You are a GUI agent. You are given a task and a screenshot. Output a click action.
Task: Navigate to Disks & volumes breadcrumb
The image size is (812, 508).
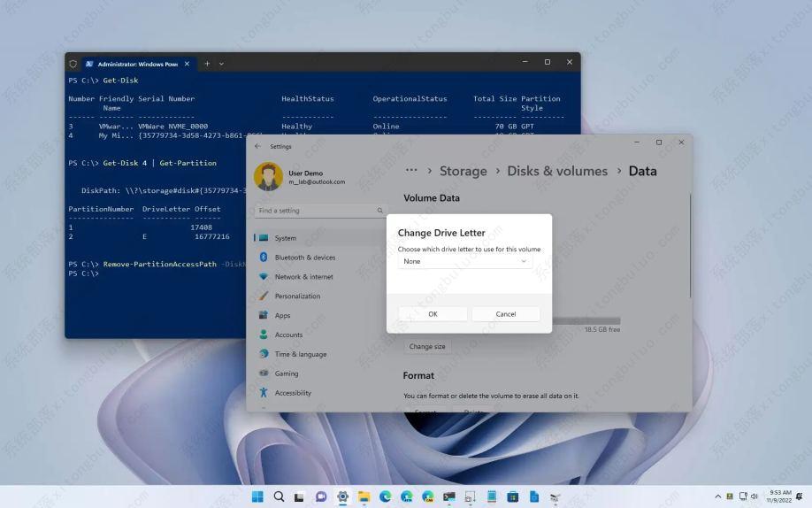click(557, 171)
